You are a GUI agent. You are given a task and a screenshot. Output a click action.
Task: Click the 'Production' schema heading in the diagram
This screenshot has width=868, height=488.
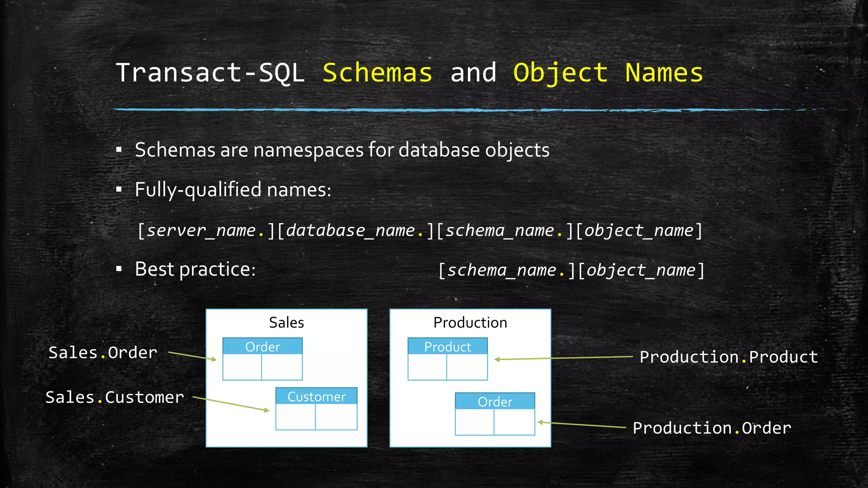pyautogui.click(x=470, y=323)
